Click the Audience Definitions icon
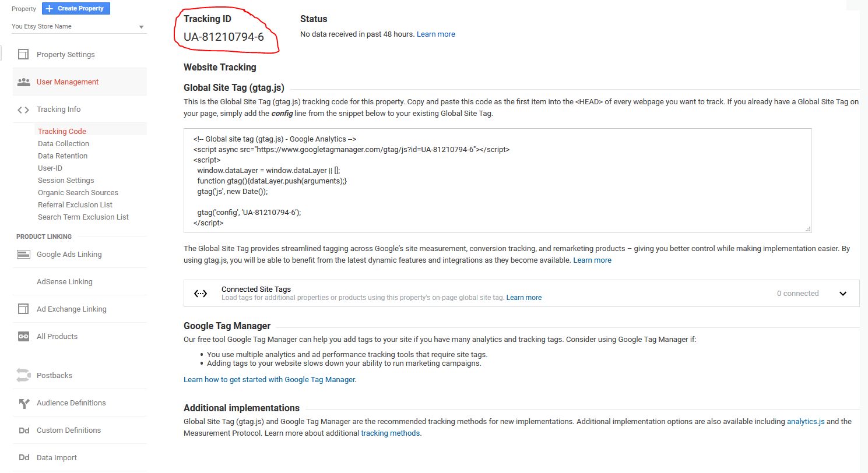 click(x=23, y=403)
